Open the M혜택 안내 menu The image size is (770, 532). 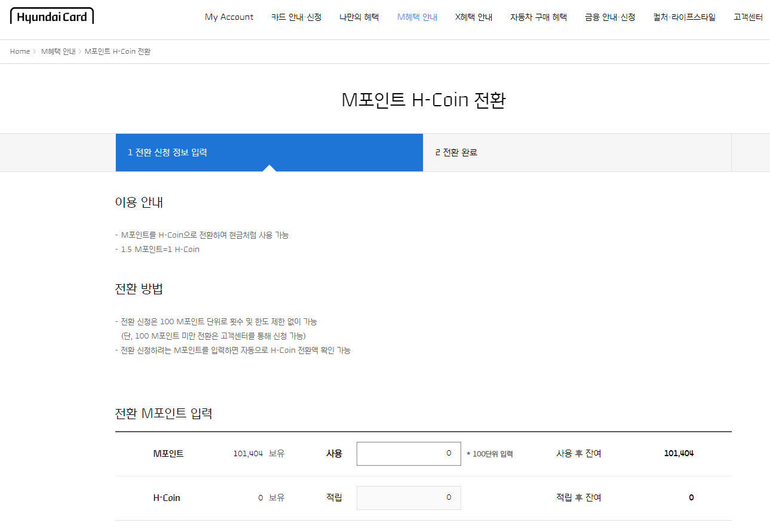pos(417,17)
